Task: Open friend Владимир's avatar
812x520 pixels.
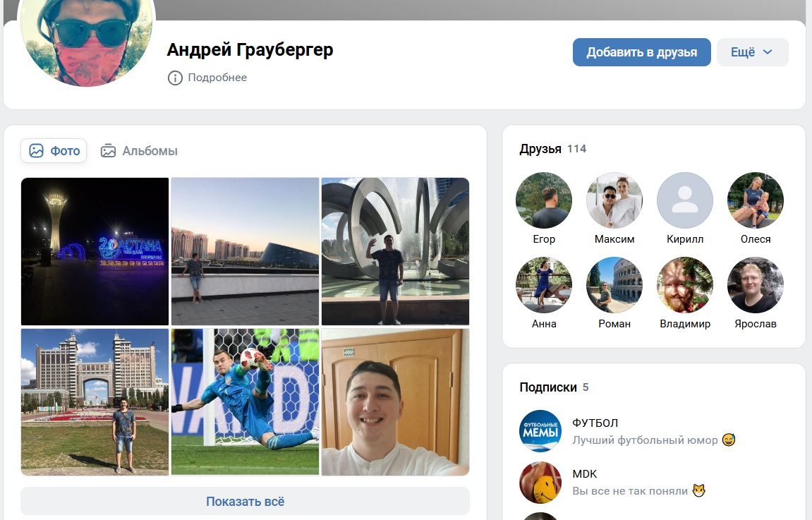Action: coord(684,285)
